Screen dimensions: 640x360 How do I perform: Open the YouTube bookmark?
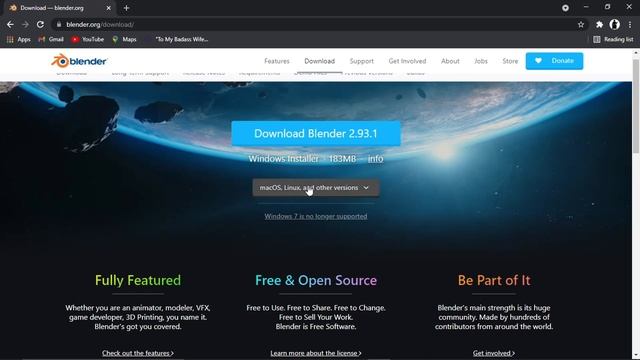click(87, 39)
